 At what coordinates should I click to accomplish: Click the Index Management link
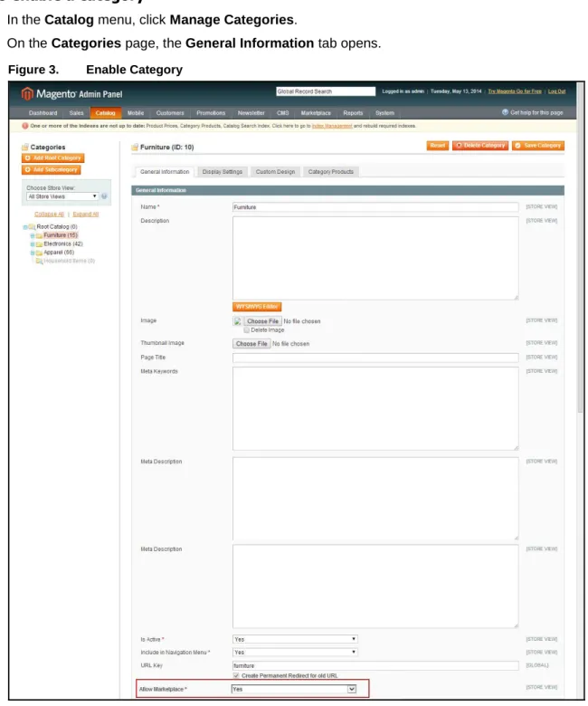332,126
